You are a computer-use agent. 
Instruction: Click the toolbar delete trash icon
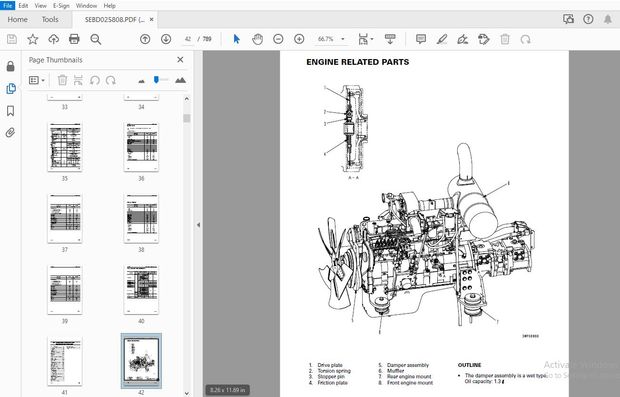(505, 39)
